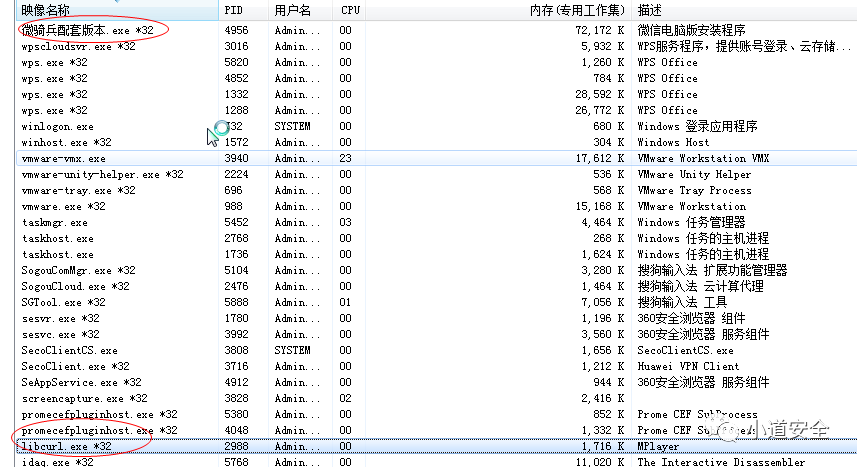The image size is (857, 467).
Task: Select the winhost.exe *32 process
Action: [x=437, y=142]
